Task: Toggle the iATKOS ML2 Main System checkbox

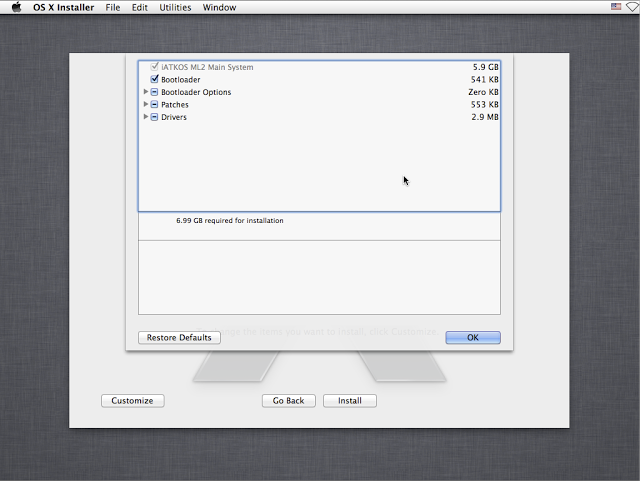Action: coord(154,67)
